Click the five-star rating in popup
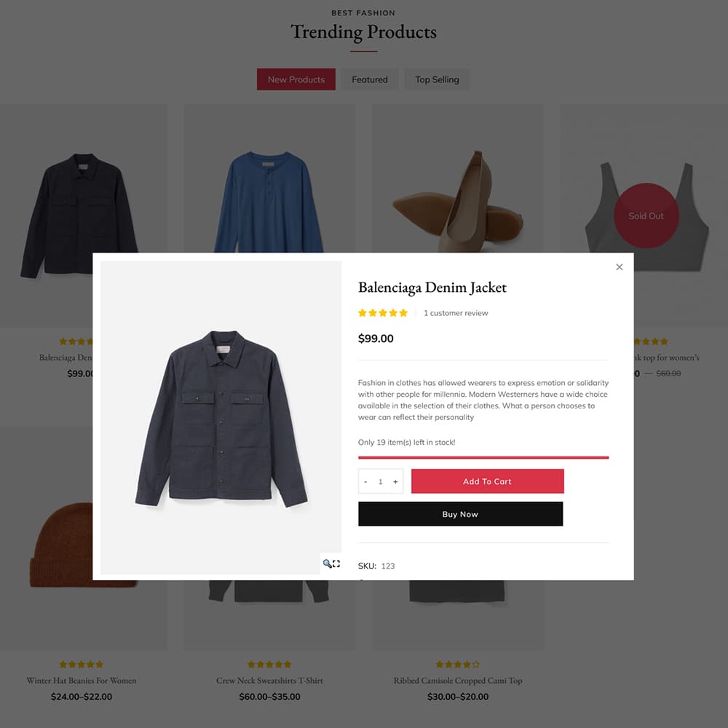Image resolution: width=728 pixels, height=728 pixels. click(x=383, y=313)
